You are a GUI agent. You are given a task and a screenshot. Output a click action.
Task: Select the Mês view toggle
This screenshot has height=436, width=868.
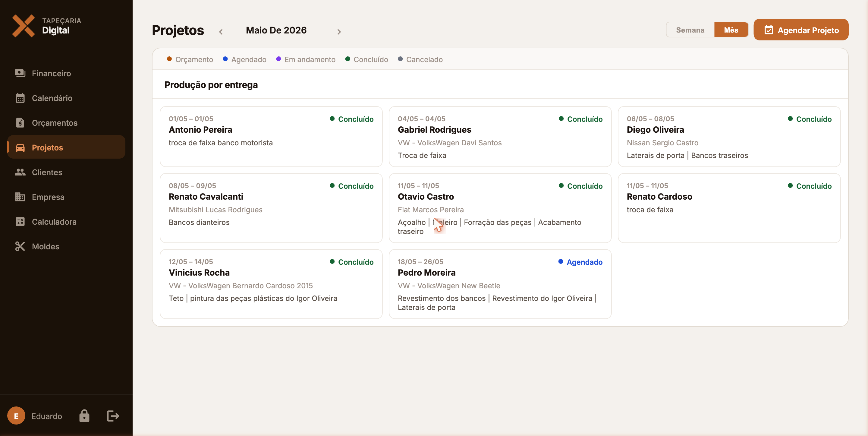pyautogui.click(x=731, y=30)
